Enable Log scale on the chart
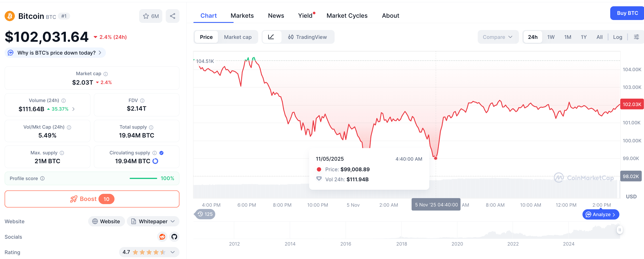Screen dimensions: 644x259 [x=618, y=37]
